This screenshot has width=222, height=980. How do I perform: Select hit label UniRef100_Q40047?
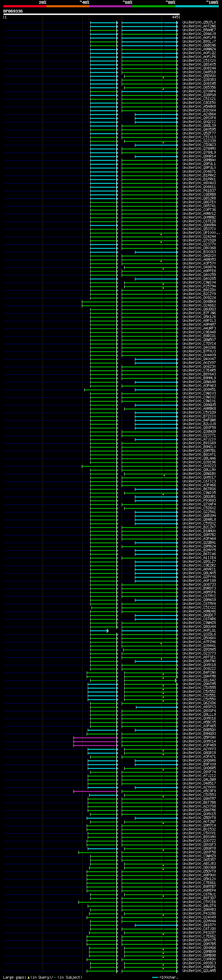pos(199,359)
